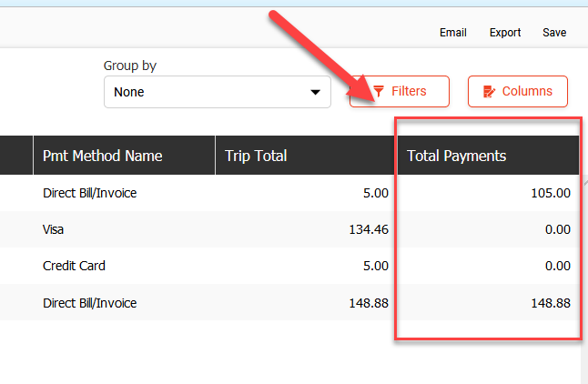
Task: Click the 148.88 Trip Total cell
Action: click(369, 303)
